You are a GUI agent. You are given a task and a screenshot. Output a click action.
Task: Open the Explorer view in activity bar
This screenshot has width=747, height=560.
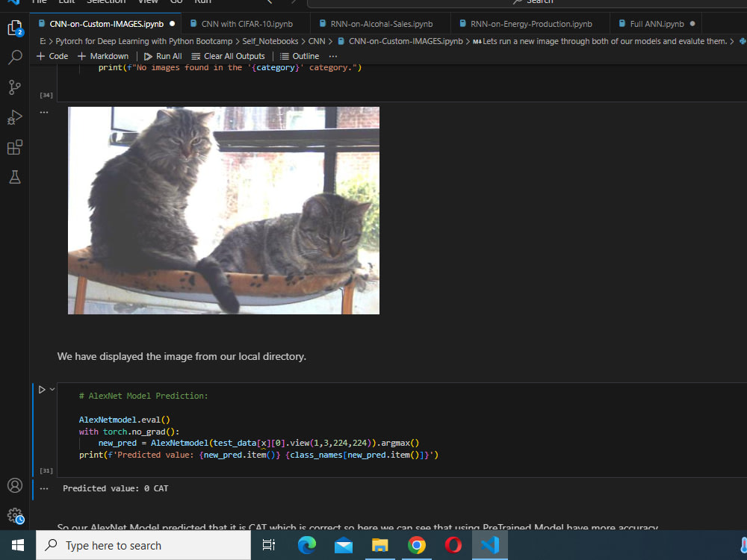[x=15, y=28]
